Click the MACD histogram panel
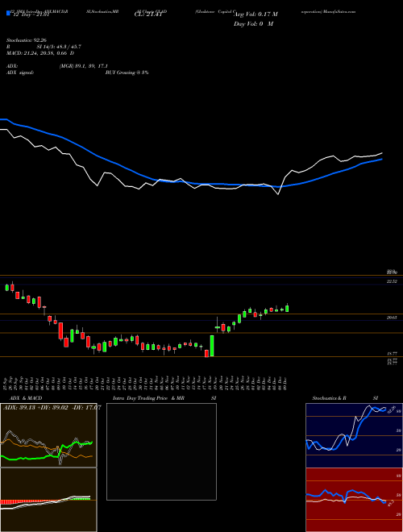Image resolution: width=403 pixels, height=532 pixels. tap(48, 500)
